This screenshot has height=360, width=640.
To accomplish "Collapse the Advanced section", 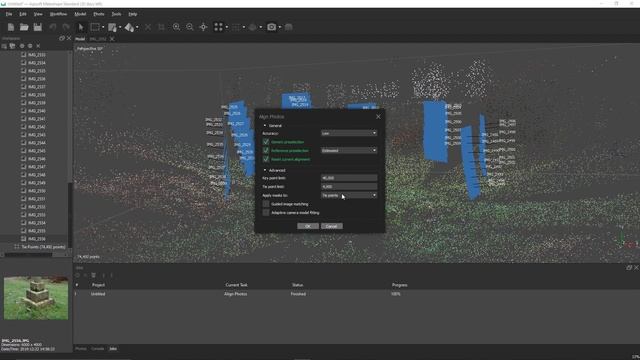I will [265, 170].
